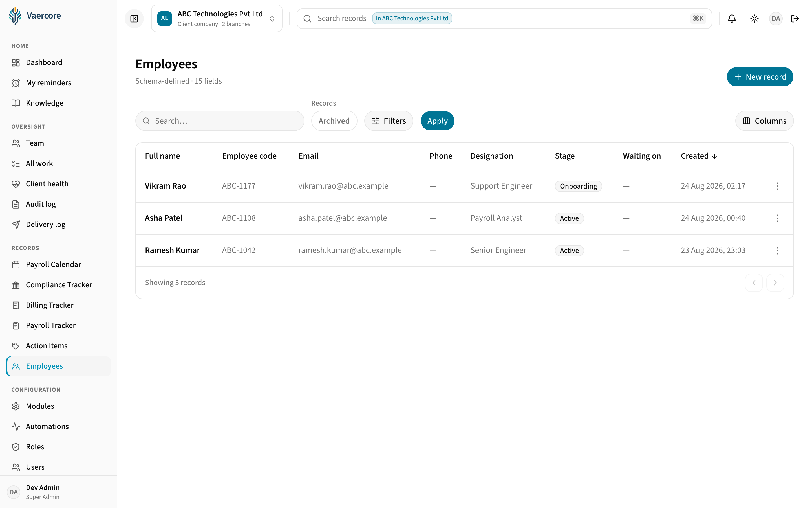The image size is (812, 508).
Task: Navigate to Team page
Action: pyautogui.click(x=58, y=143)
